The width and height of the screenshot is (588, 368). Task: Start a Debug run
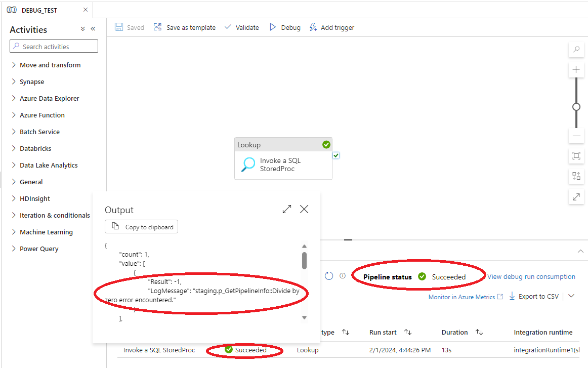click(285, 27)
